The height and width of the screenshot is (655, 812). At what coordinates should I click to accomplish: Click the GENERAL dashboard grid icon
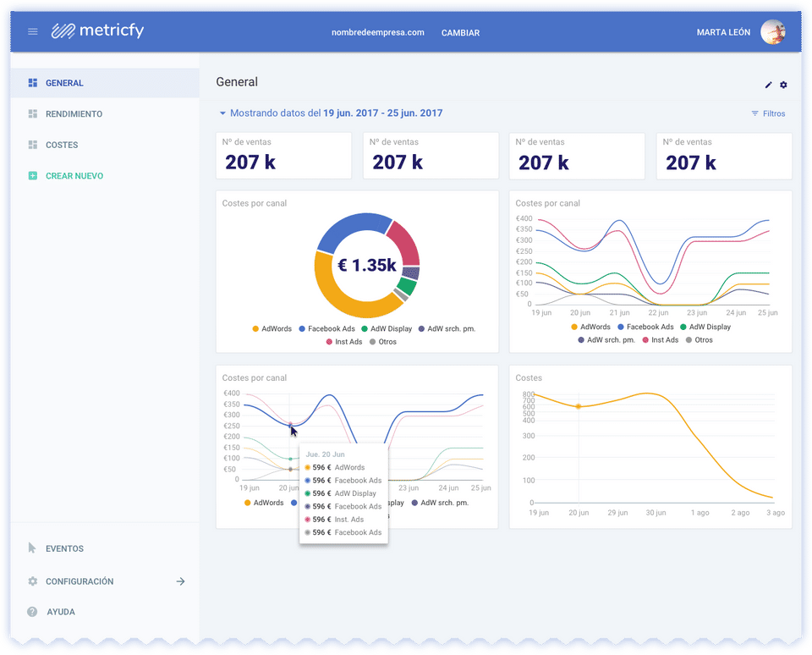tap(33, 83)
